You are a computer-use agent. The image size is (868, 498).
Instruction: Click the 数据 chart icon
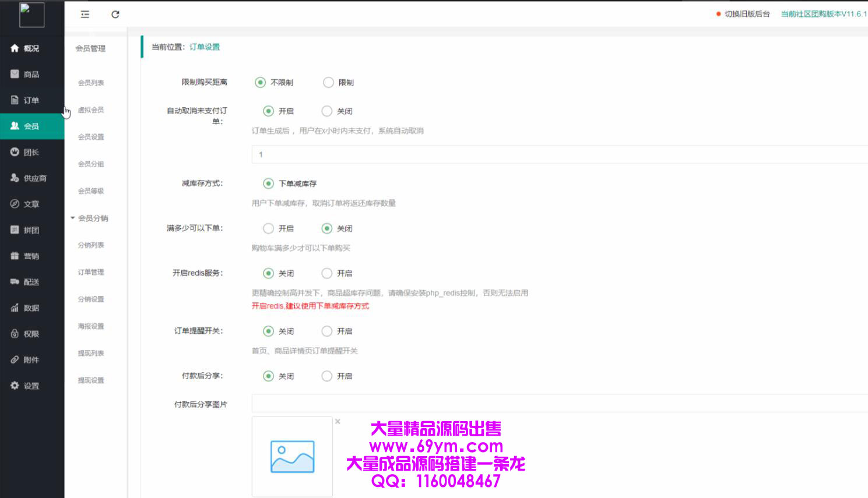click(x=15, y=308)
